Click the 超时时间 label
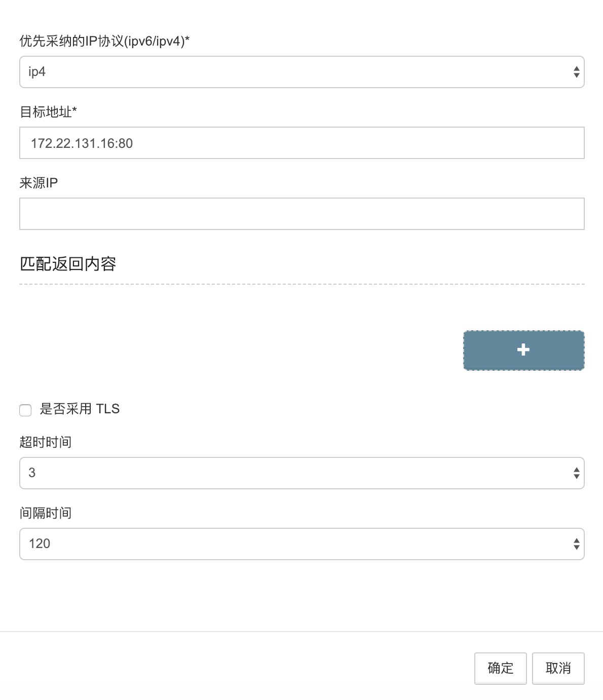The image size is (603, 700). [45, 442]
